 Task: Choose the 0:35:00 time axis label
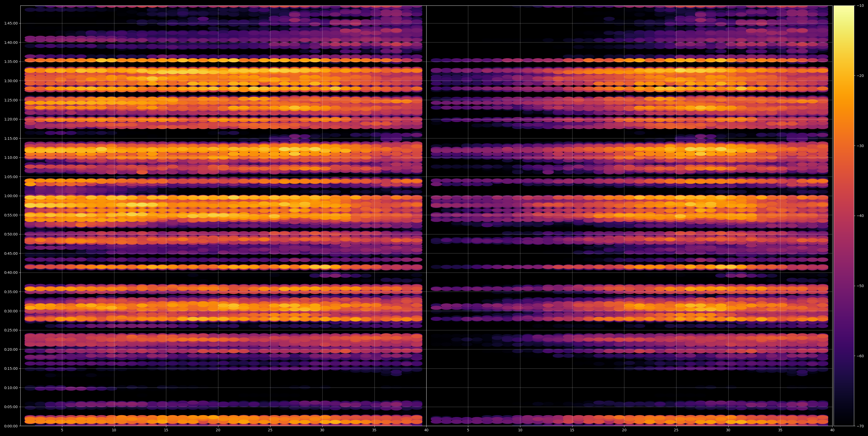point(11,292)
